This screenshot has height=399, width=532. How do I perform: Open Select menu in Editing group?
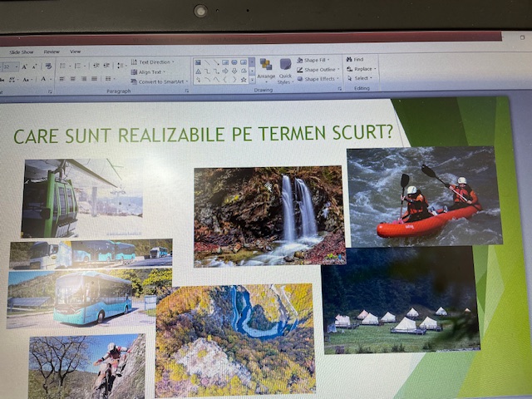coord(360,78)
